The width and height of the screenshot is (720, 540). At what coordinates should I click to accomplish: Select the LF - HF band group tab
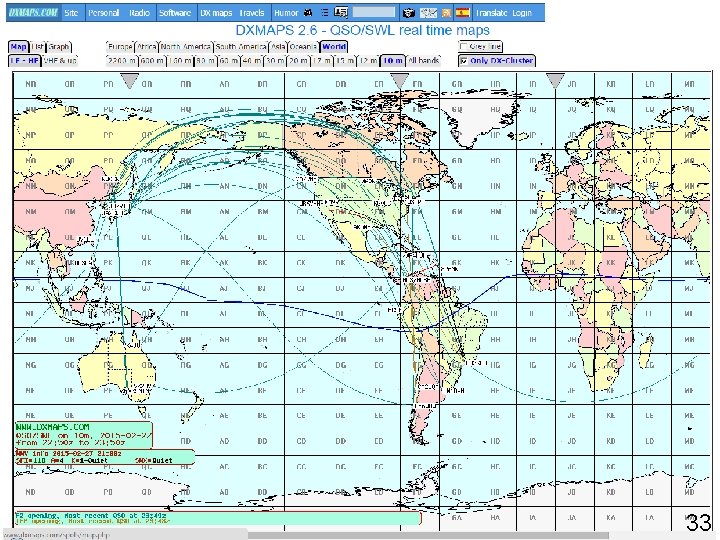[x=25, y=61]
